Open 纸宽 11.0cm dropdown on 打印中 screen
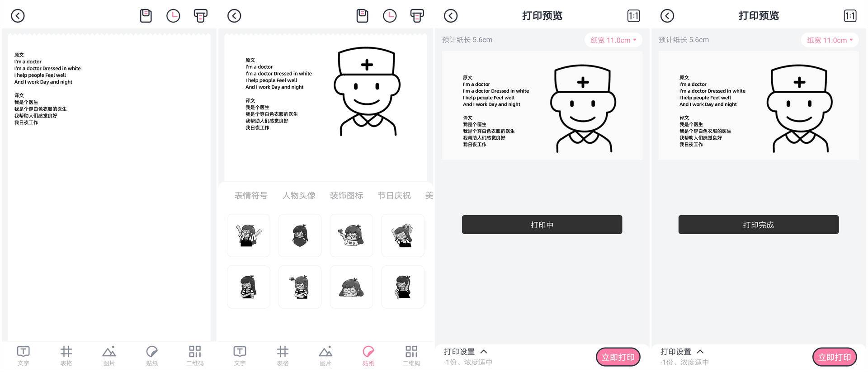The width and height of the screenshot is (868, 372). pyautogui.click(x=613, y=40)
